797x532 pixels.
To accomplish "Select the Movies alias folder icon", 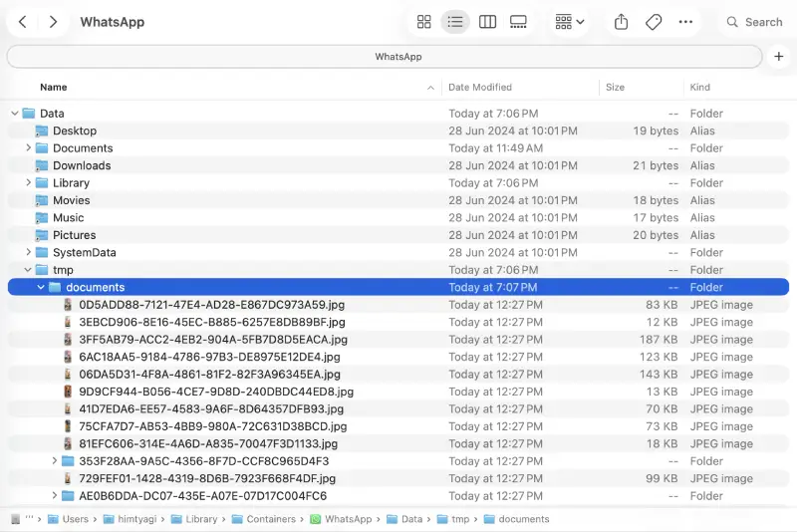I will pyautogui.click(x=41, y=200).
